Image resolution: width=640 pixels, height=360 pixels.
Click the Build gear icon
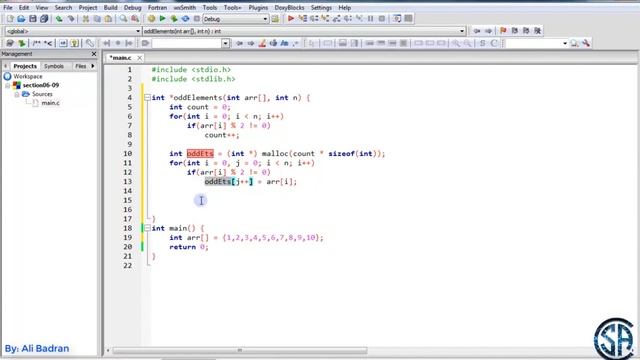[151, 19]
